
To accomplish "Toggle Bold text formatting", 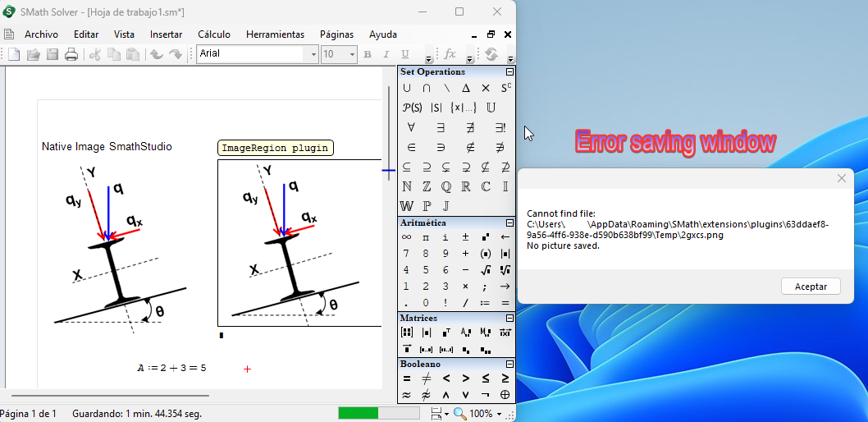I will (367, 54).
